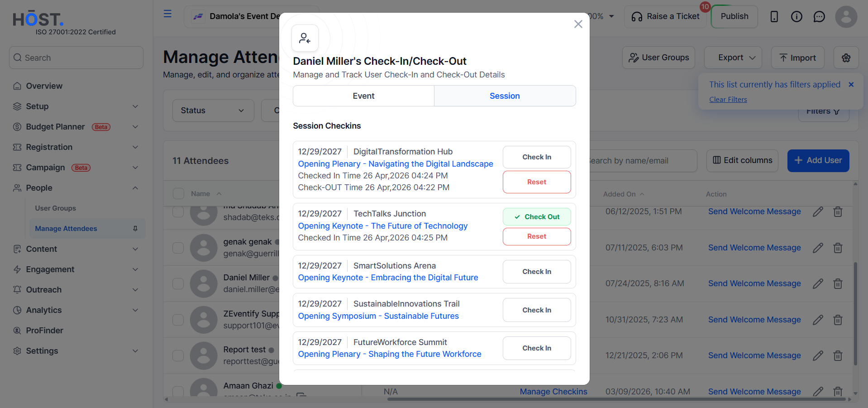Edit Daniel Miller's row with pencil icon
This screenshot has height=408, width=868.
818,283
